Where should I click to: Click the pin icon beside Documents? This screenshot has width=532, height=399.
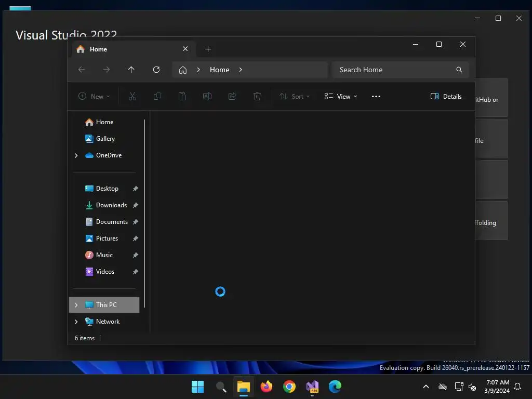136,222
